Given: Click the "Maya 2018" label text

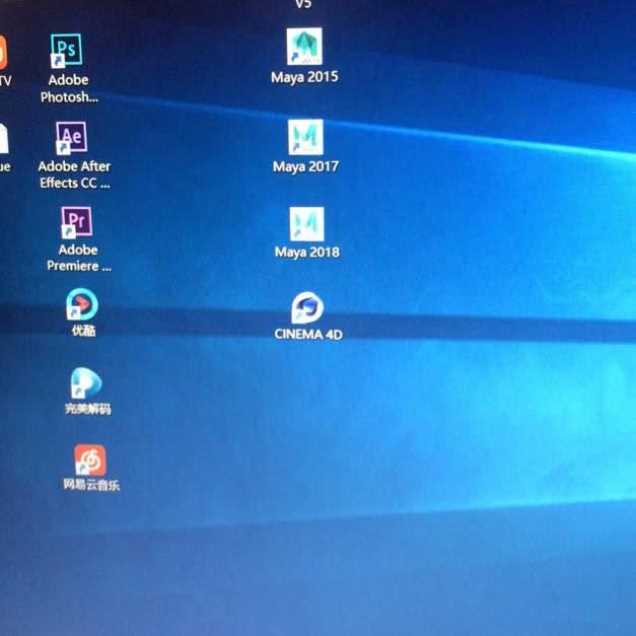Looking at the screenshot, I should tap(307, 252).
